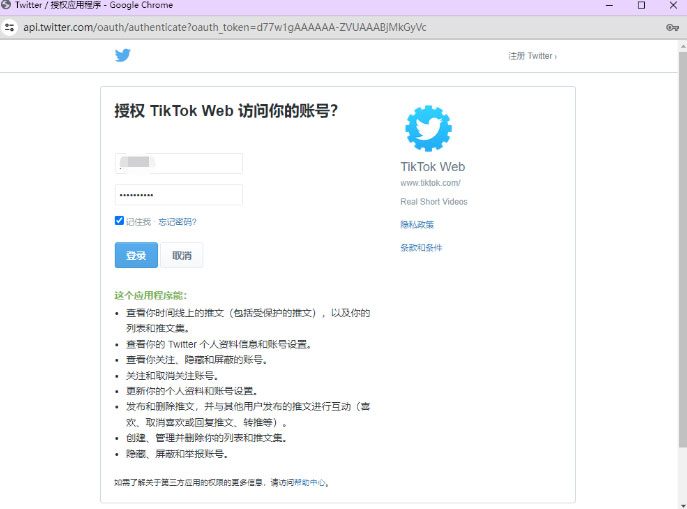Focus the password input field

click(179, 195)
